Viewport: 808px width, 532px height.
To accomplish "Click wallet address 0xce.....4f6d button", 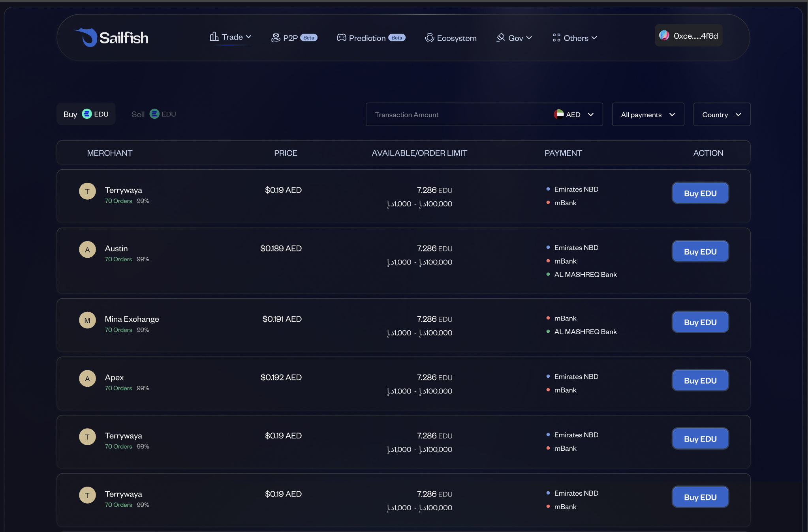I will click(689, 36).
